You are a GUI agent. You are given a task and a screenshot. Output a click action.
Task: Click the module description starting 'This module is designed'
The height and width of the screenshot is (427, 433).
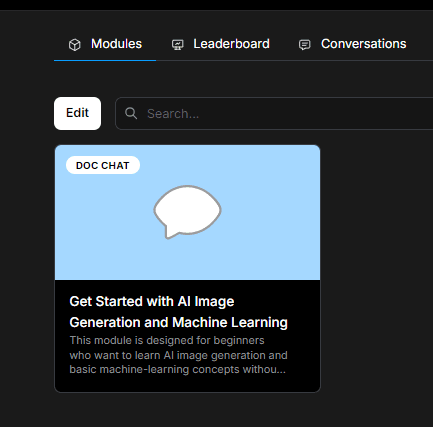click(178, 355)
